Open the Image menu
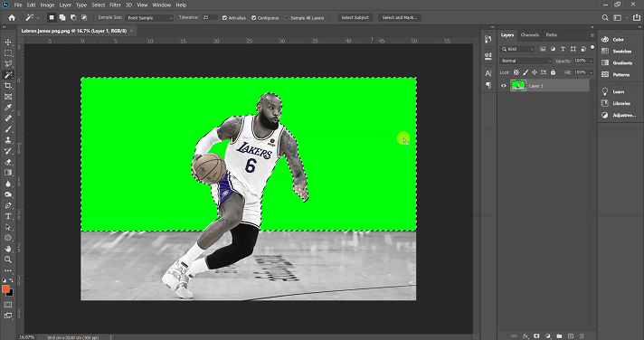The height and width of the screenshot is (340, 644). point(47,5)
